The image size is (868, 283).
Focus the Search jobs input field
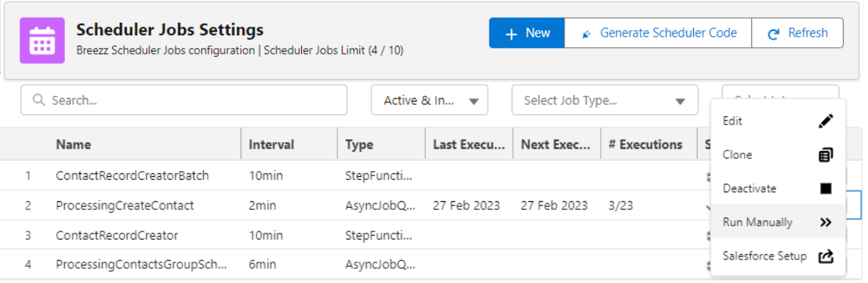point(184,100)
